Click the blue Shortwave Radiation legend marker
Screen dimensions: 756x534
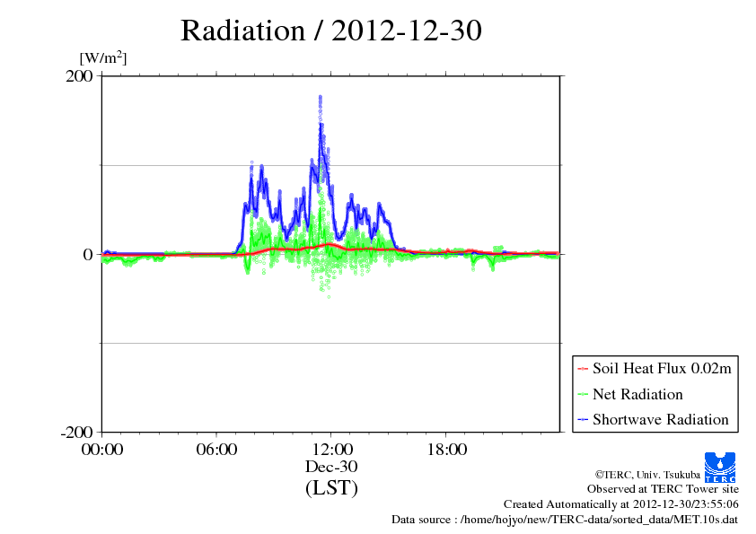click(x=583, y=420)
